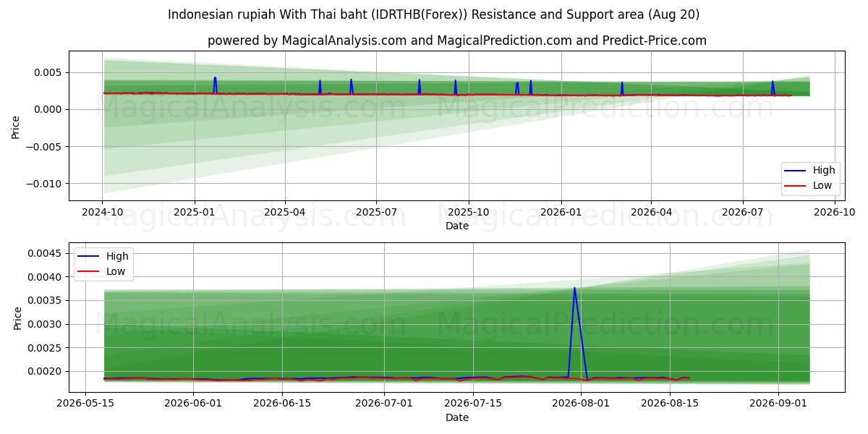Click the 0.0020 price tick label
868x434 pixels.
coord(46,371)
